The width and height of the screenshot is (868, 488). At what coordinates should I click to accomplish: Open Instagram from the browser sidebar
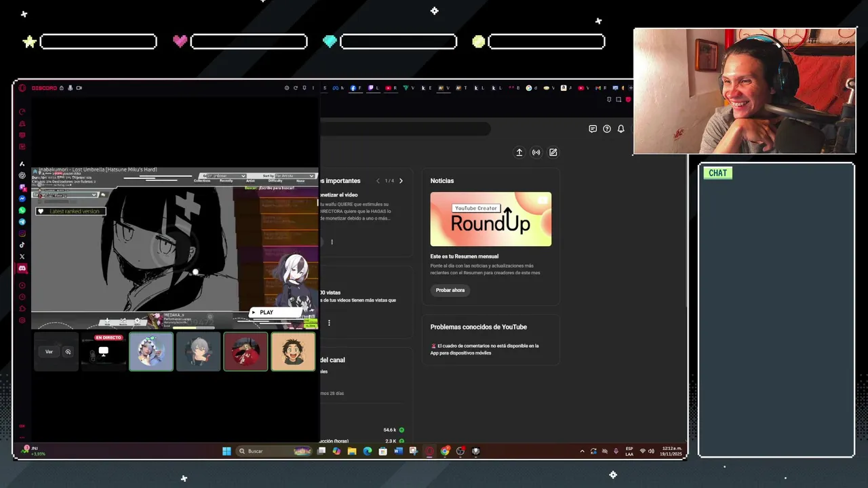pyautogui.click(x=22, y=233)
